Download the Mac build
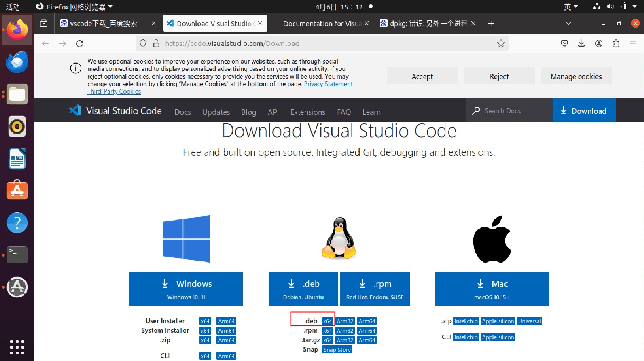 click(492, 289)
